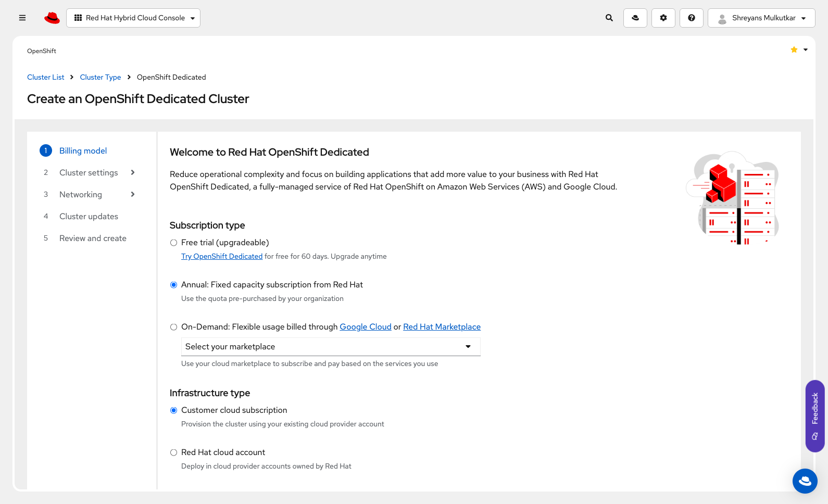
Task: Click the Feedback side button
Action: coord(815,416)
